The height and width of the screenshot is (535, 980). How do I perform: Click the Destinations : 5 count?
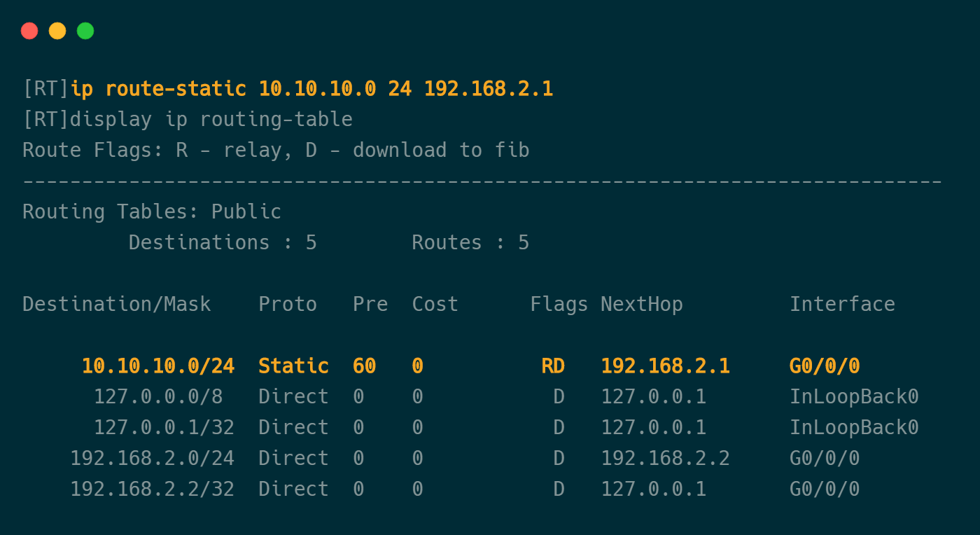point(223,243)
